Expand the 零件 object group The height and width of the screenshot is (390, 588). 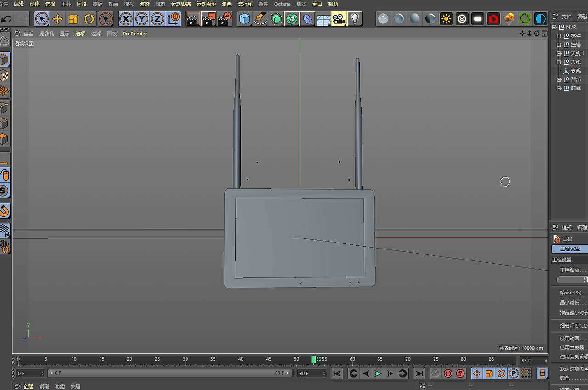tap(559, 36)
